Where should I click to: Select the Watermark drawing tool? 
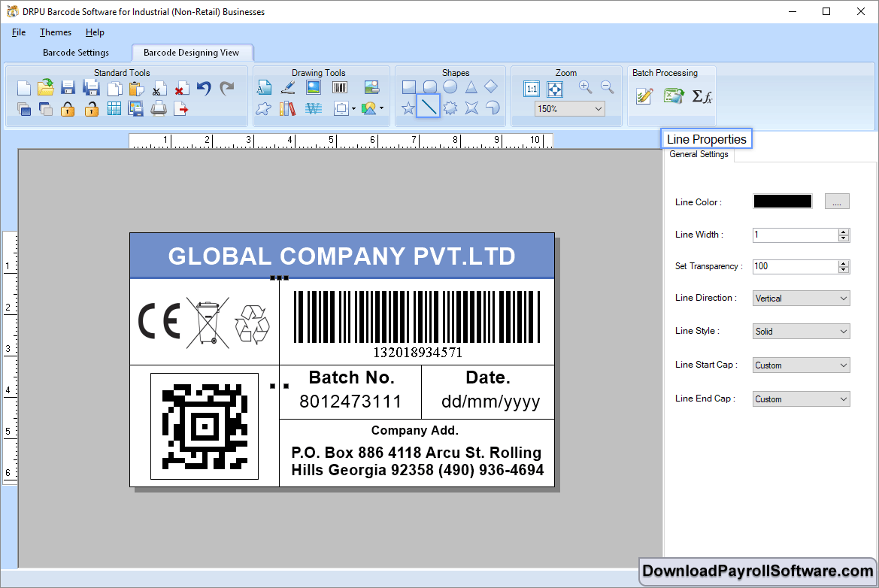pyautogui.click(x=314, y=107)
